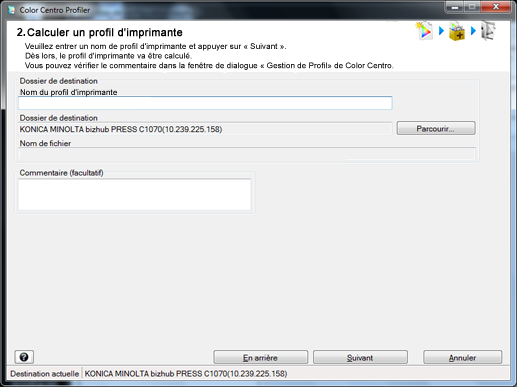Close the Color Centro Profiler window

496,7
